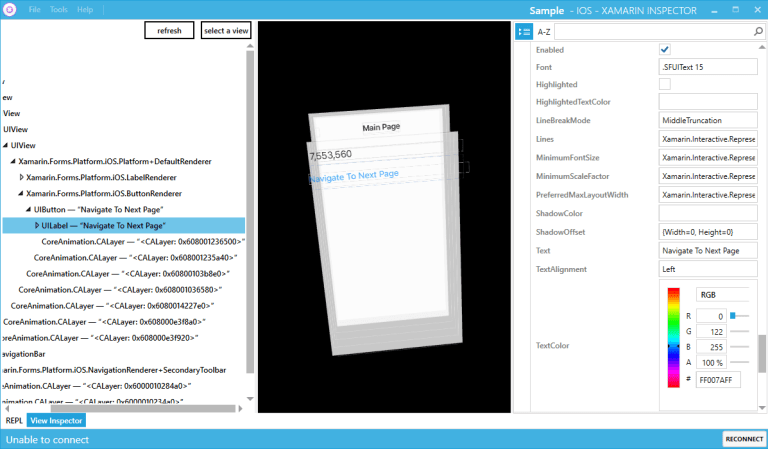Click the HighlightedTextColor empty field

[x=708, y=102]
